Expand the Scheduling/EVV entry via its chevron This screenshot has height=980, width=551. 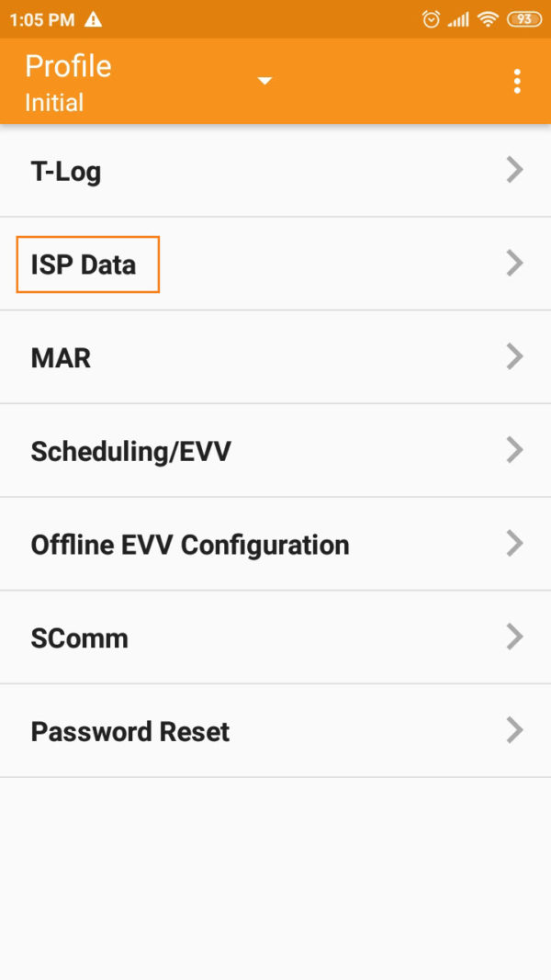513,450
